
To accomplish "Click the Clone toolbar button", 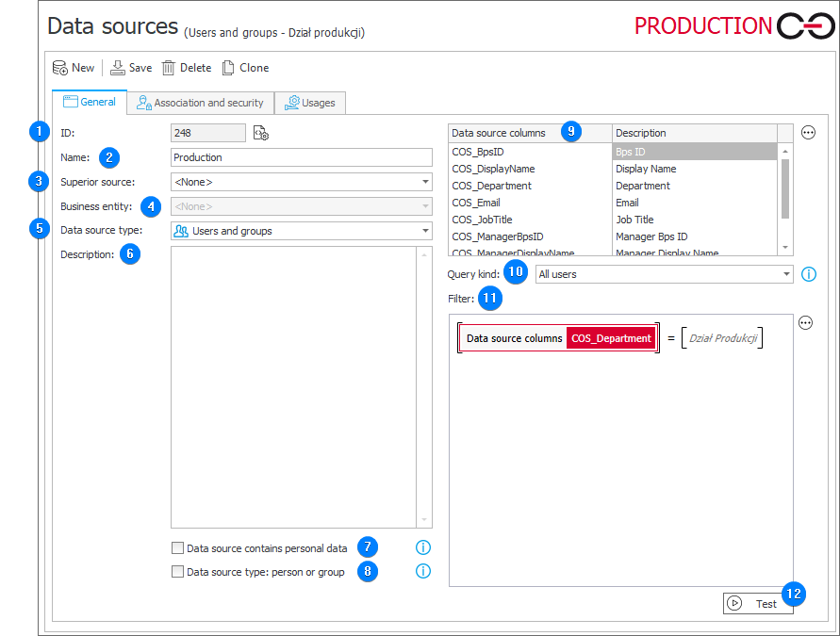I will 245,68.
